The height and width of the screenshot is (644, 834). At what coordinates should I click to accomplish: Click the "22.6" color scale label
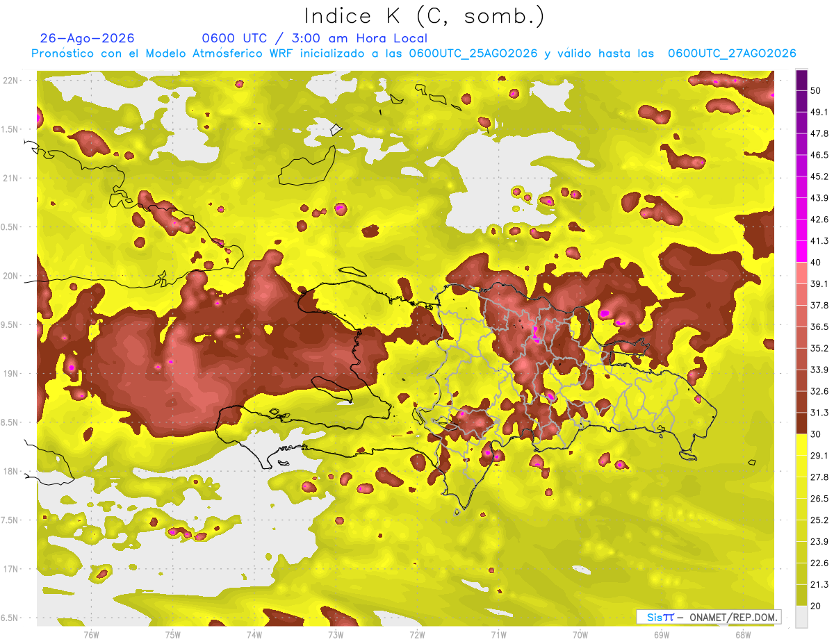[x=819, y=563]
